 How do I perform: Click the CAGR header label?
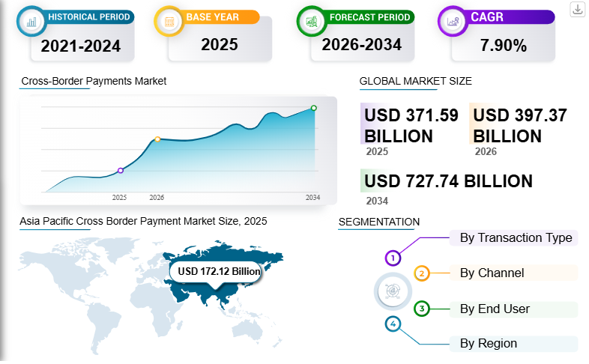pyautogui.click(x=487, y=17)
